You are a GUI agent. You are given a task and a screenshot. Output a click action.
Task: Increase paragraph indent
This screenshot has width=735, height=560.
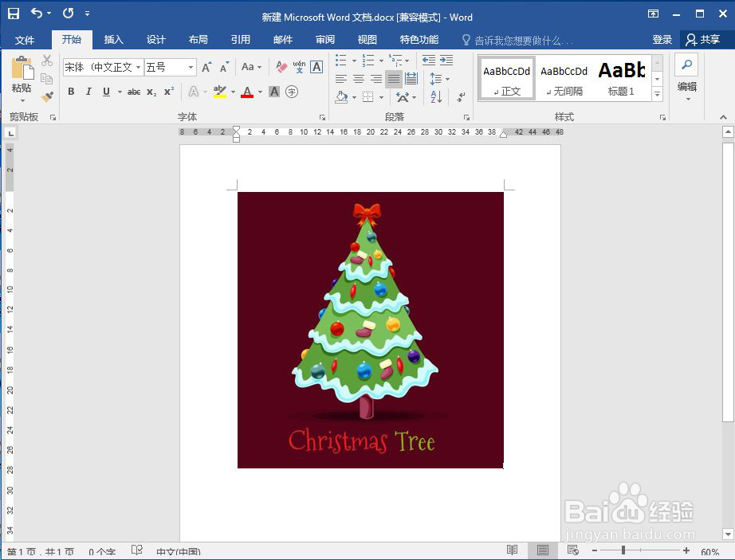[x=446, y=60]
